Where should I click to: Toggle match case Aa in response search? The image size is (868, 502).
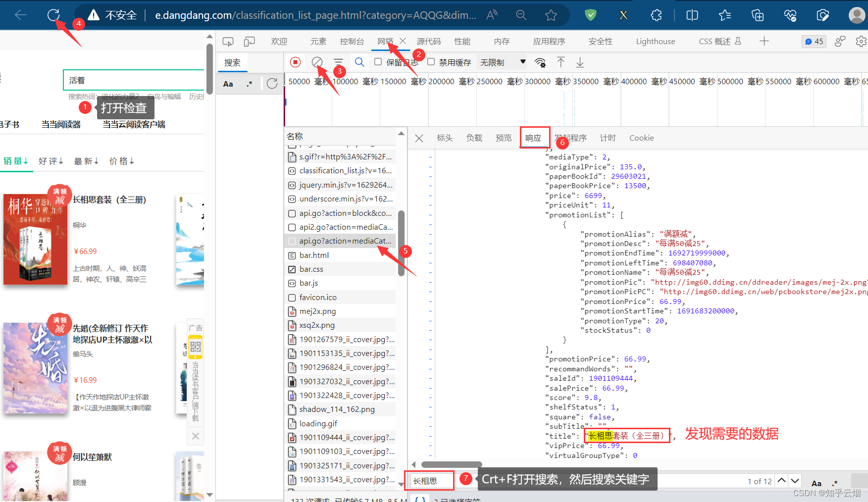[817, 483]
